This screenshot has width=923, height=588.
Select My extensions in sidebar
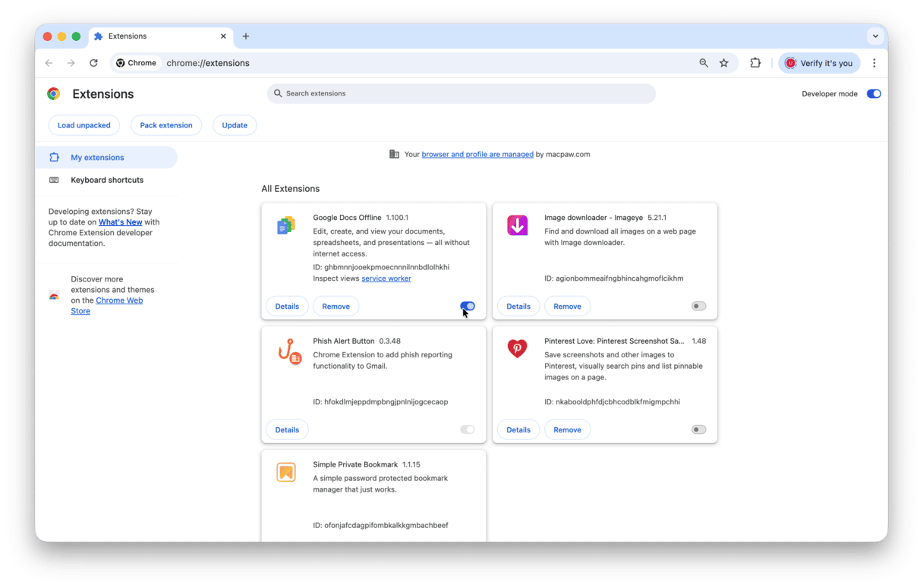pyautogui.click(x=97, y=158)
